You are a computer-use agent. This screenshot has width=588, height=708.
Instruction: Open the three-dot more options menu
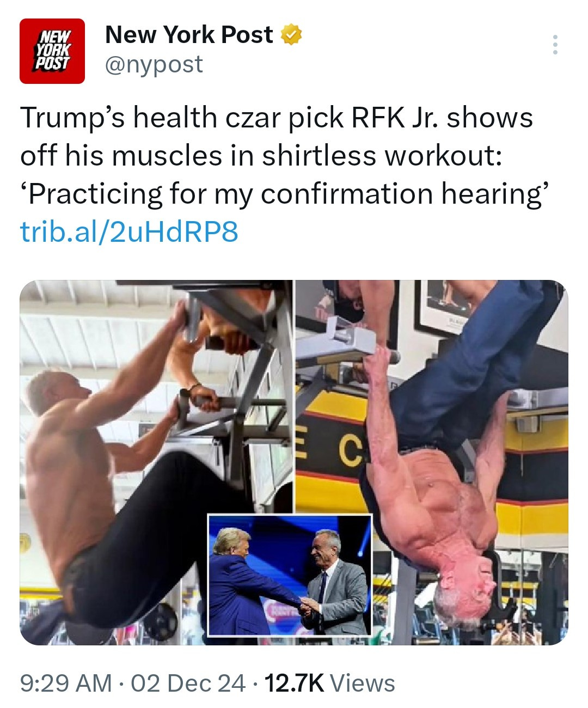[555, 45]
